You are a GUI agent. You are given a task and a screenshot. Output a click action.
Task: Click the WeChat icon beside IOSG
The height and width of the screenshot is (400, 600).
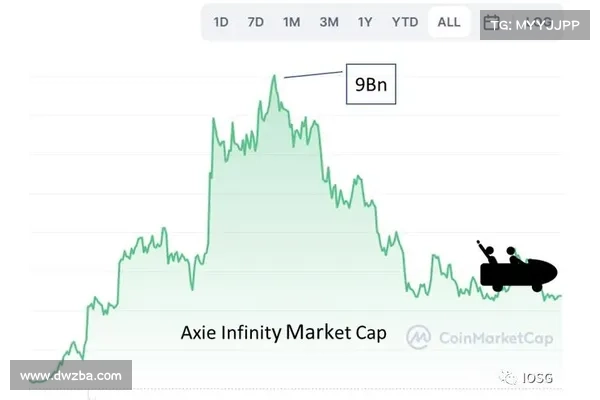point(509,377)
